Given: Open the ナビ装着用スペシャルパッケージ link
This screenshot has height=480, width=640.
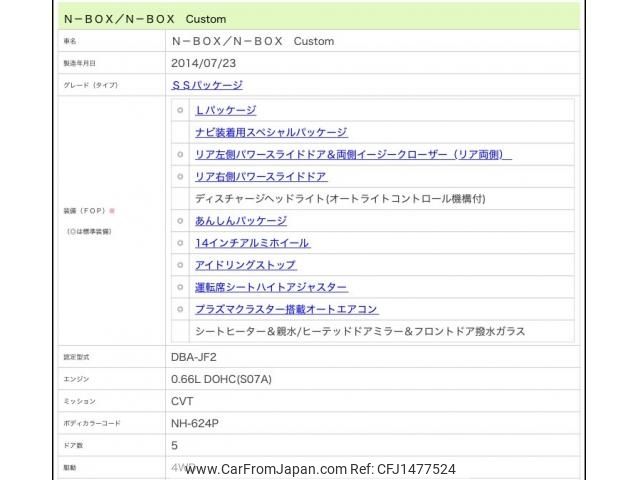Looking at the screenshot, I should pos(271,132).
